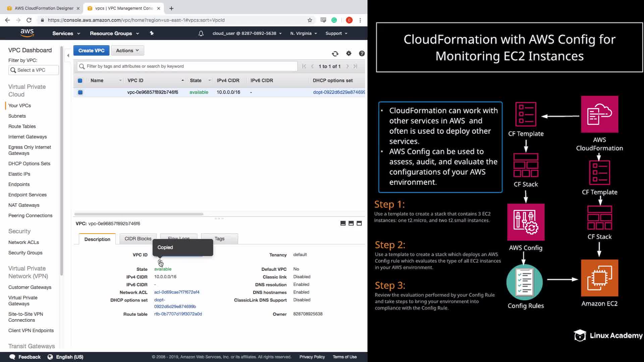Click the refresh VPC list icon
Image resolution: width=644 pixels, height=362 pixels.
click(x=335, y=54)
